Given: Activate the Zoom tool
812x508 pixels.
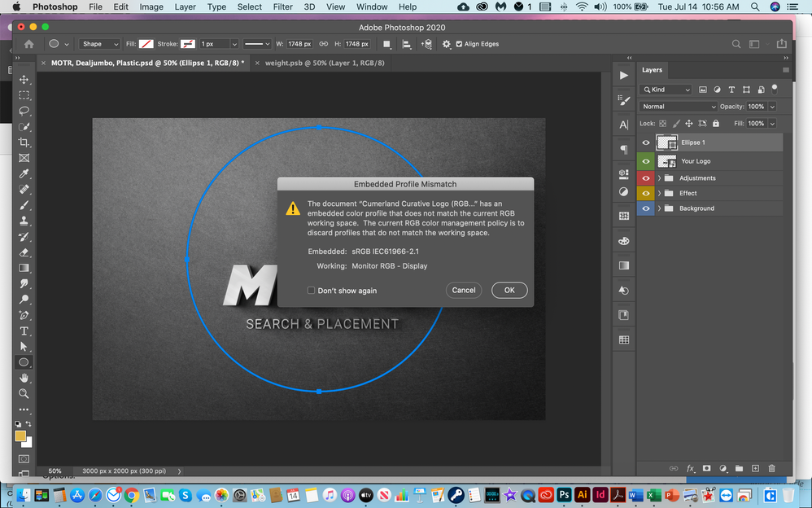Looking at the screenshot, I should coord(24,393).
